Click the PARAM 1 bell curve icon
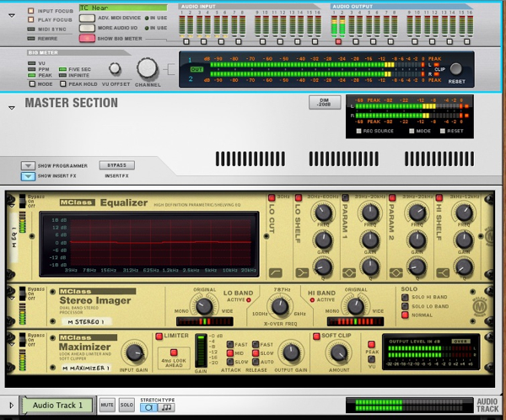 pyautogui.click(x=349, y=273)
